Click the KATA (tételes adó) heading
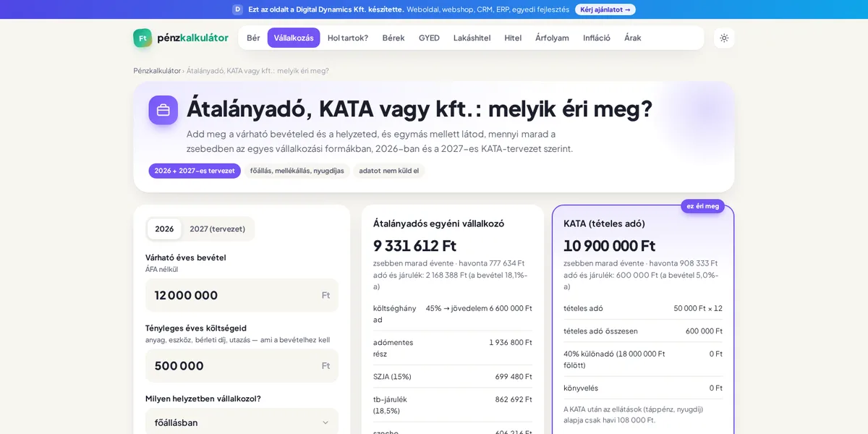Viewport: 868px width, 434px height. (604, 224)
